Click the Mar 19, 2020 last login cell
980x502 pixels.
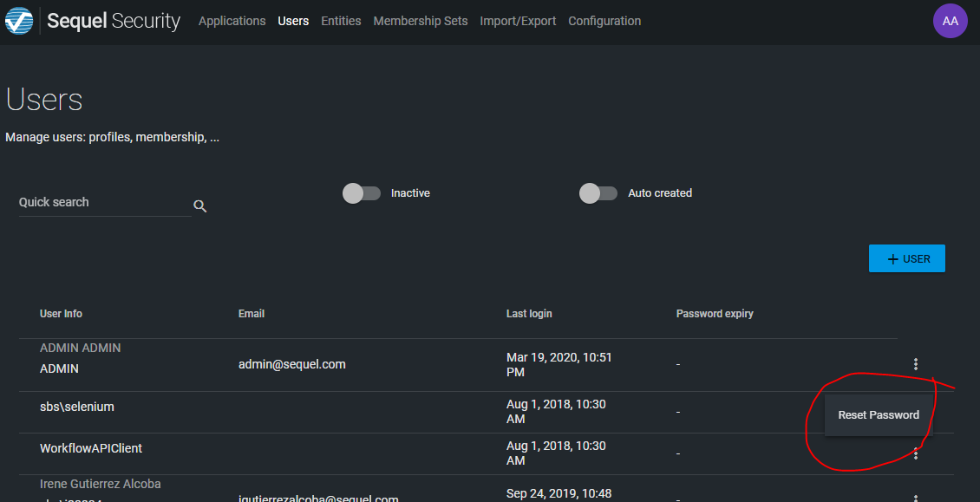coord(559,364)
